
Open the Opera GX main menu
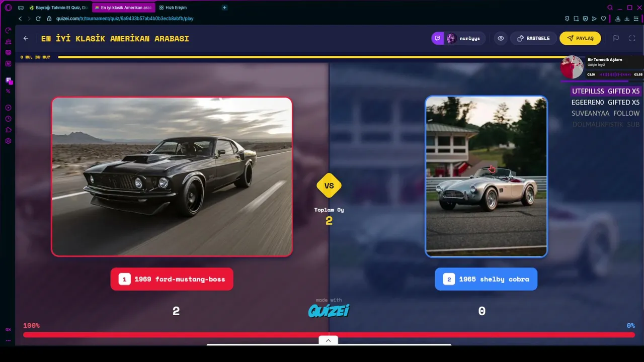(8, 8)
